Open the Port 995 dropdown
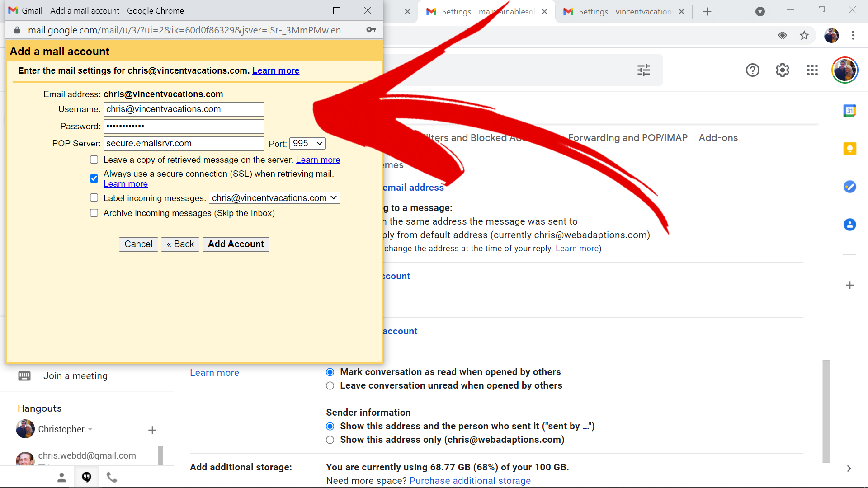 tap(307, 143)
